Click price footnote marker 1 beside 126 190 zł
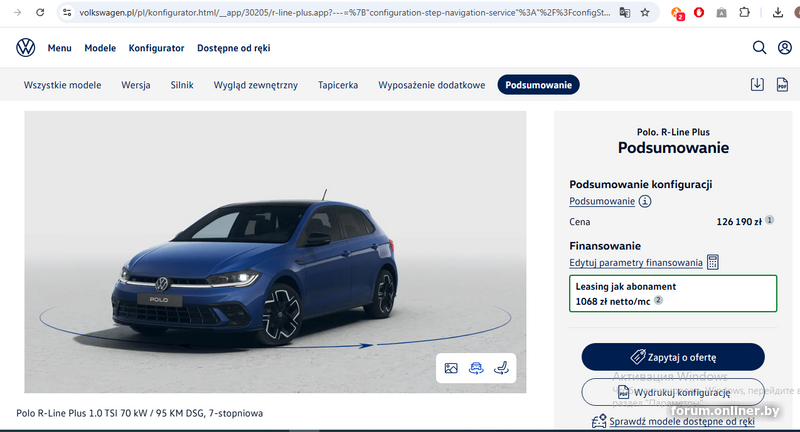This screenshot has width=800, height=432. tap(769, 220)
